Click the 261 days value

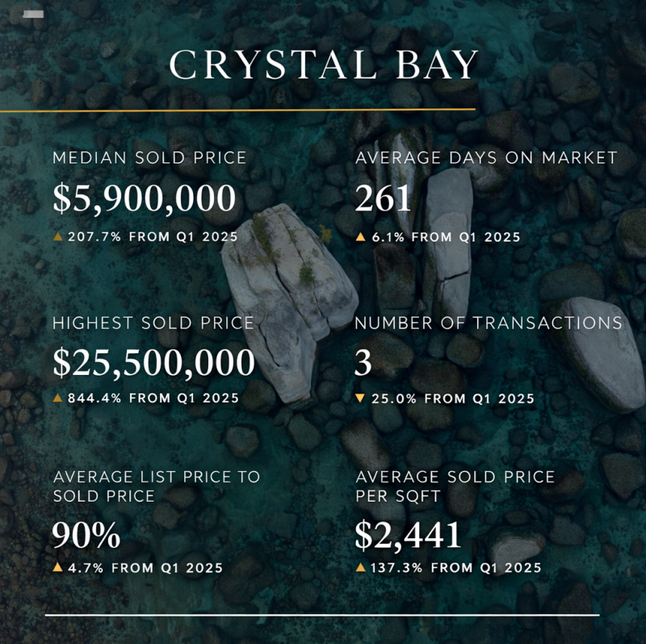384,199
